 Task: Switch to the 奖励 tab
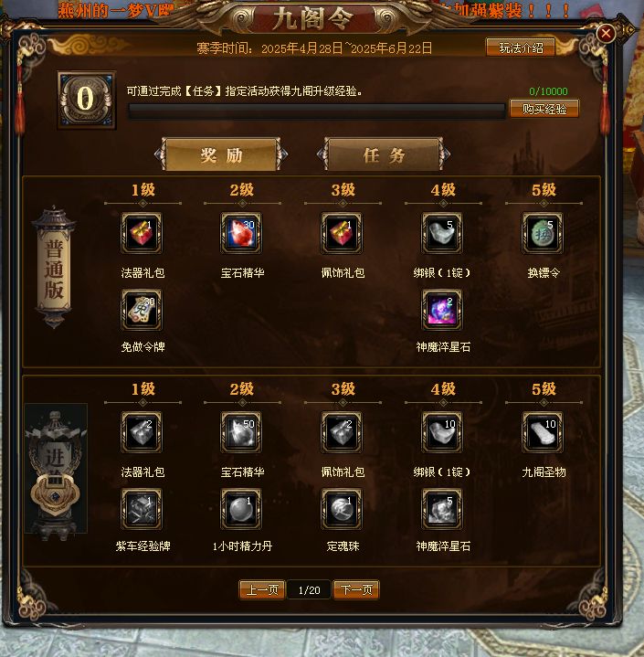[221, 154]
